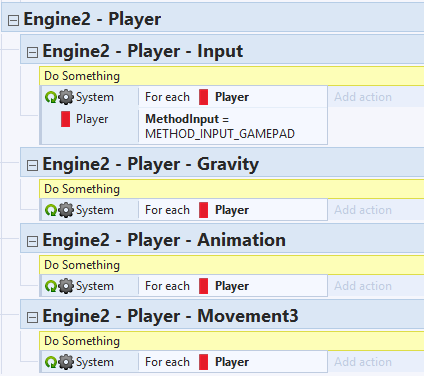Screen dimensions: 424x376
Task: Click Add action in the Input group event
Action: coord(363,97)
